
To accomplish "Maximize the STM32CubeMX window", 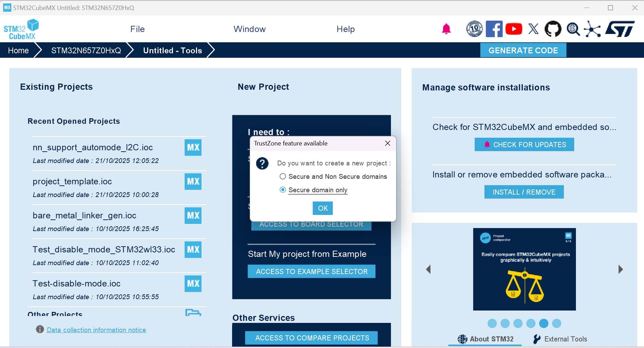I will point(610,8).
